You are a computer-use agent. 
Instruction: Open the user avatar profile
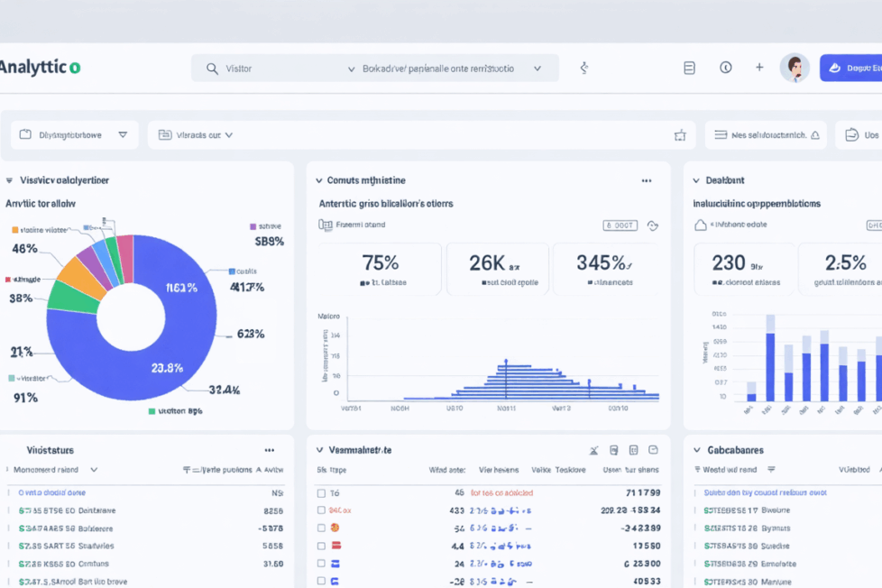795,68
